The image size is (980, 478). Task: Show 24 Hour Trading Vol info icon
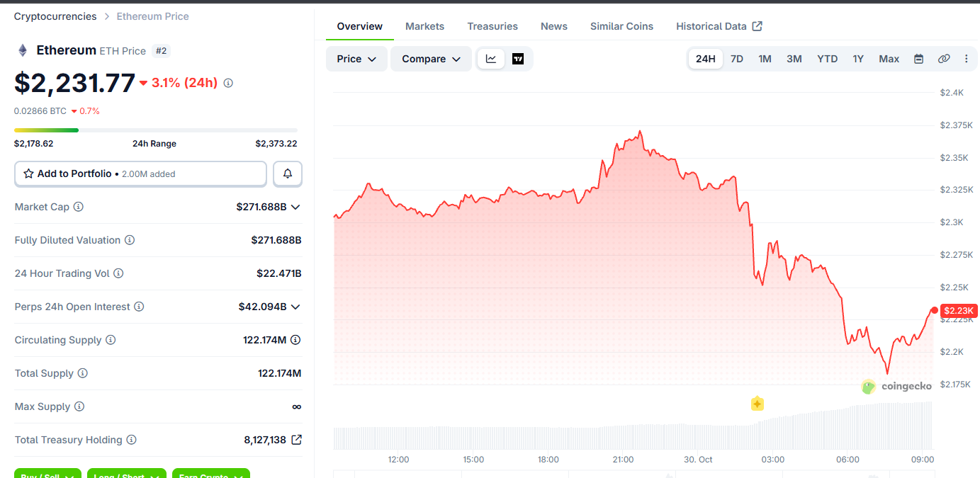(118, 273)
